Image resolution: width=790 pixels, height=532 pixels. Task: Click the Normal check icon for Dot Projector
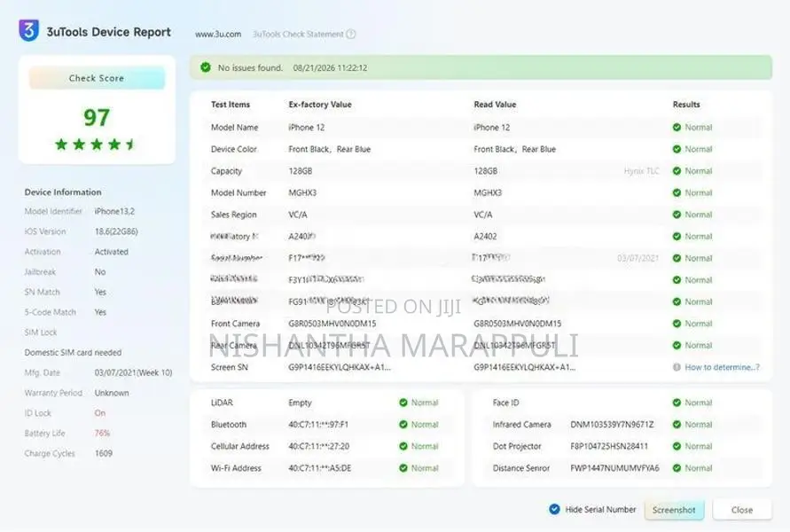coord(677,446)
